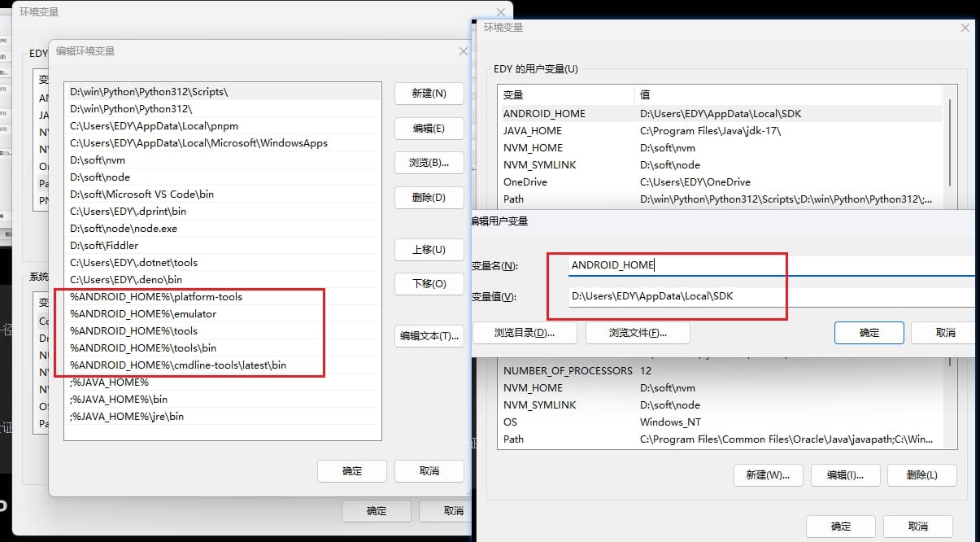Select the %ANDROID_HOME%\platform-tools entry
This screenshot has height=542, width=980.
[x=223, y=297]
